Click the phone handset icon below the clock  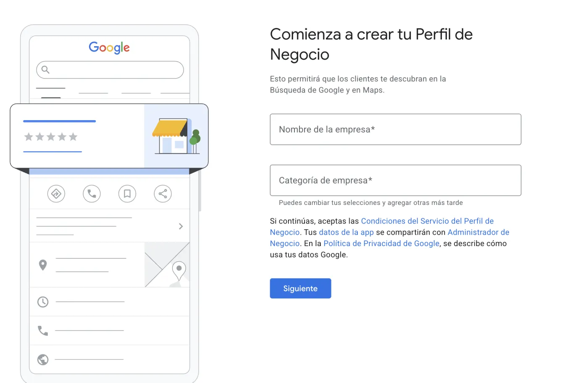(x=43, y=331)
